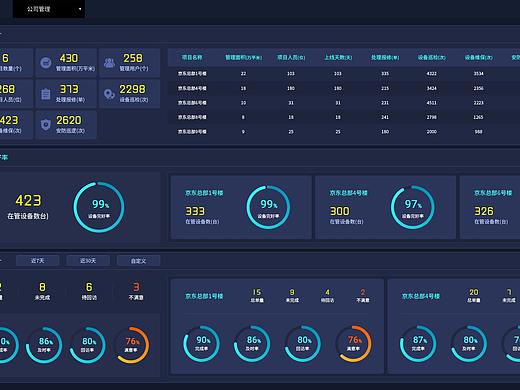Sort by 管理面积 column header

click(x=243, y=57)
